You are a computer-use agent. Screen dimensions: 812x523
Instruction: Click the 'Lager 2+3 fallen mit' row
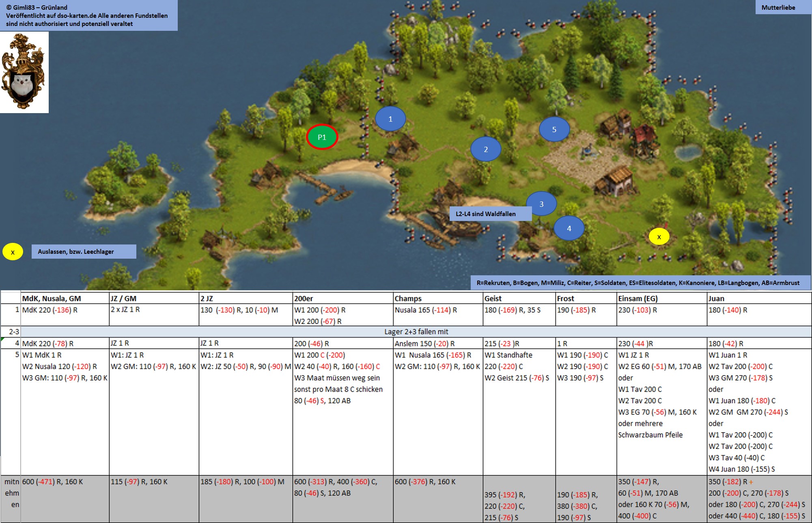[416, 332]
